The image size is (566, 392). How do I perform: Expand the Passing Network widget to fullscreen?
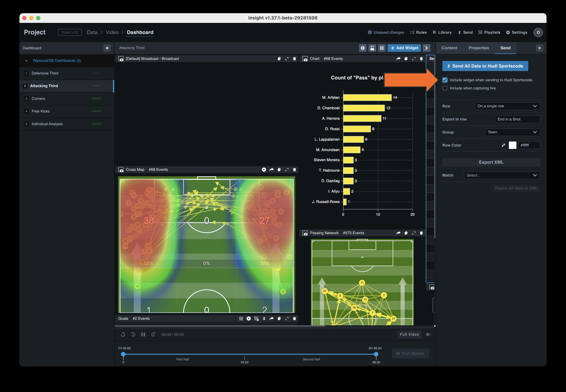[414, 233]
